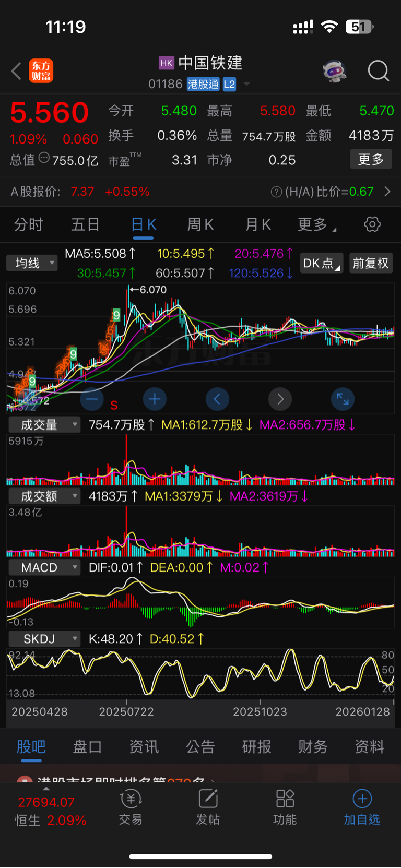Open 前复权 adjustment selector
This screenshot has width=401, height=868.
(x=371, y=263)
